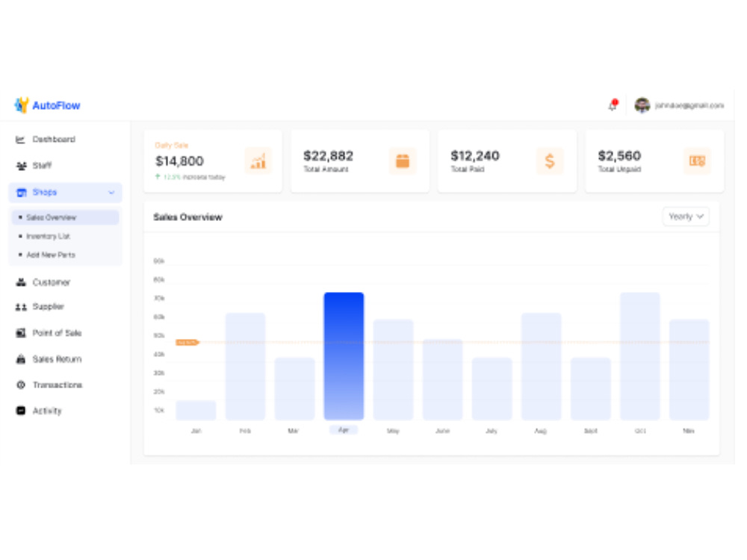Select the May bar in chart
The image size is (747, 560).
[393, 370]
